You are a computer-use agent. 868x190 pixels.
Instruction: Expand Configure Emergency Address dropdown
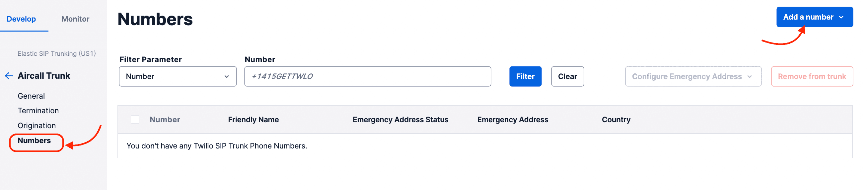(693, 77)
